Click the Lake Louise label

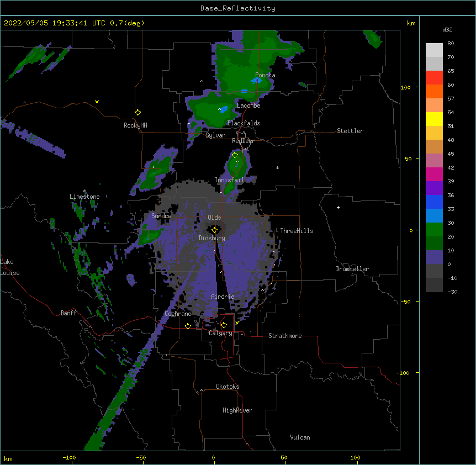10,267
